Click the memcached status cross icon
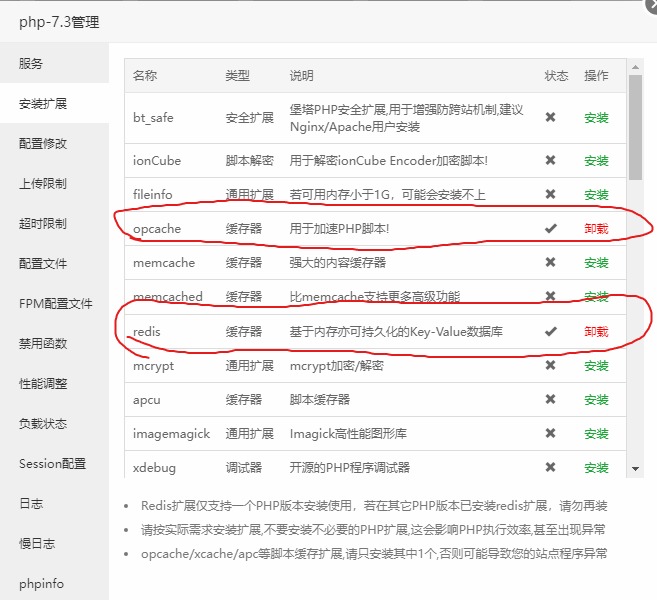The width and height of the screenshot is (657, 600). 551,296
